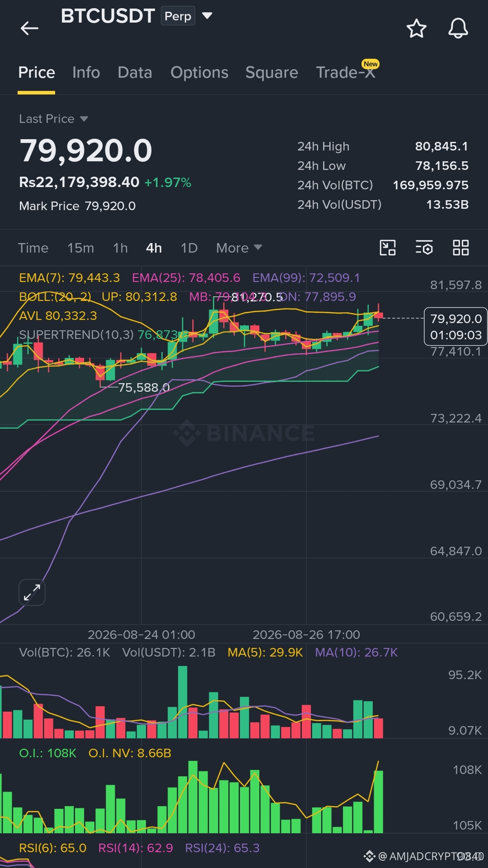Tap the EMA(99) indicator value
Viewport: 488px width, 868px height.
(x=306, y=277)
